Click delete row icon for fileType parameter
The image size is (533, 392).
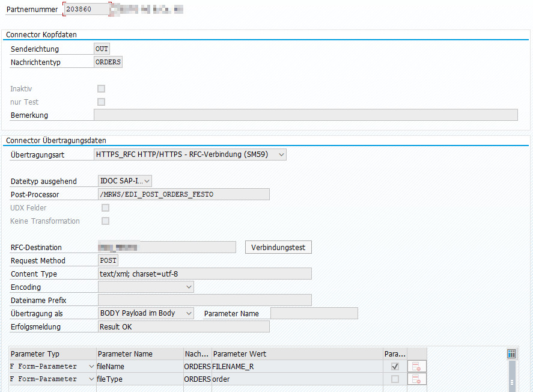pos(416,379)
